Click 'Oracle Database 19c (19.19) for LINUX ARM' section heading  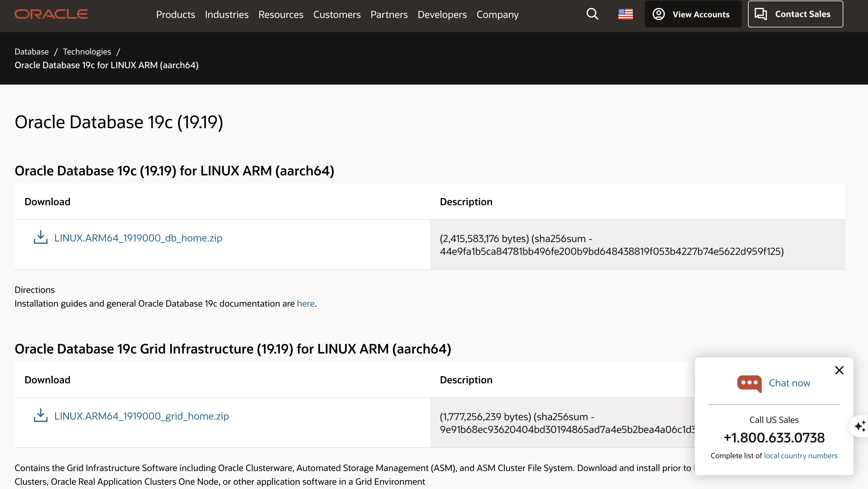pos(174,171)
